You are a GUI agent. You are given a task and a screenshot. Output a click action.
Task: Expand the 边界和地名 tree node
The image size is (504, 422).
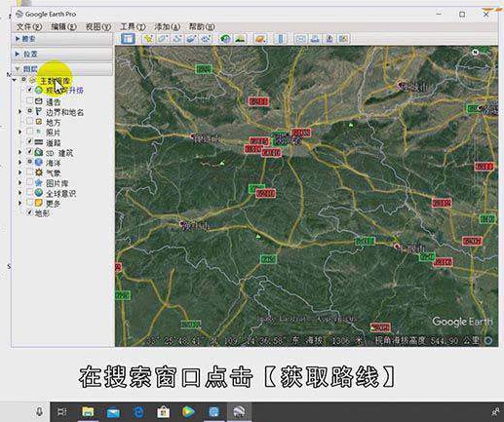[x=20, y=112]
